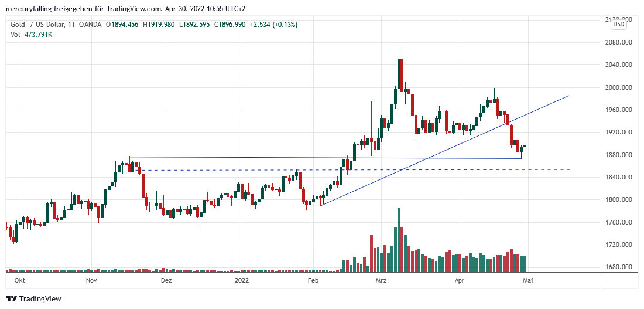The image size is (644, 309).
Task: Click the Mai label on time axis
Action: tap(527, 281)
